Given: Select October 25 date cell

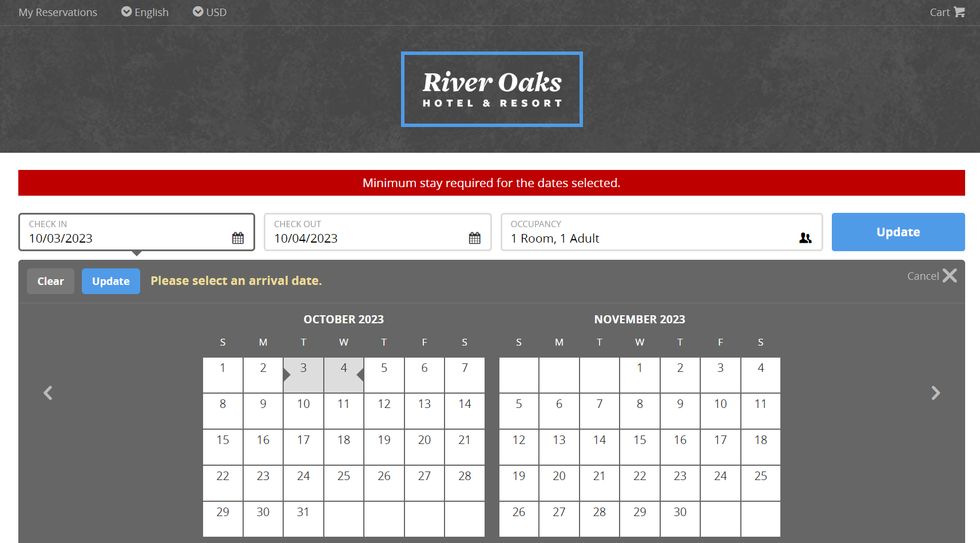Looking at the screenshot, I should [x=344, y=483].
